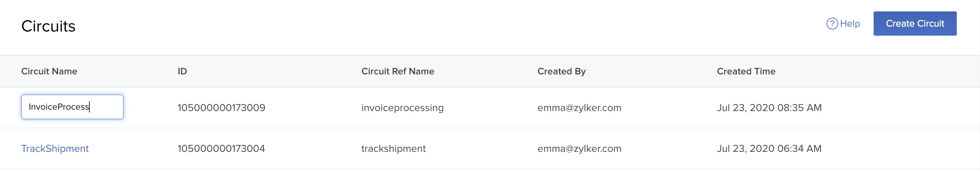Click emma@zylker.com in the invoiceprocessing row
This screenshot has width=980, height=174.
pyautogui.click(x=579, y=108)
